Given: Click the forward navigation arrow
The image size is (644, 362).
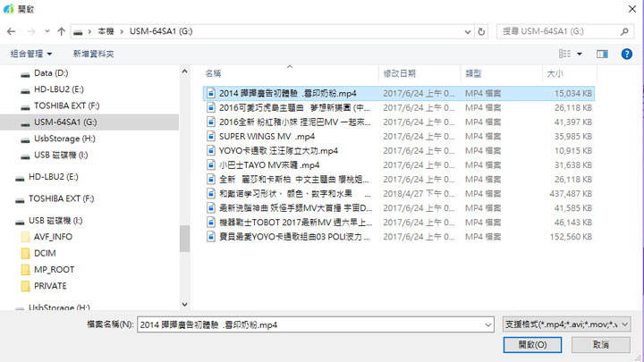Looking at the screenshot, I should coord(30,31).
